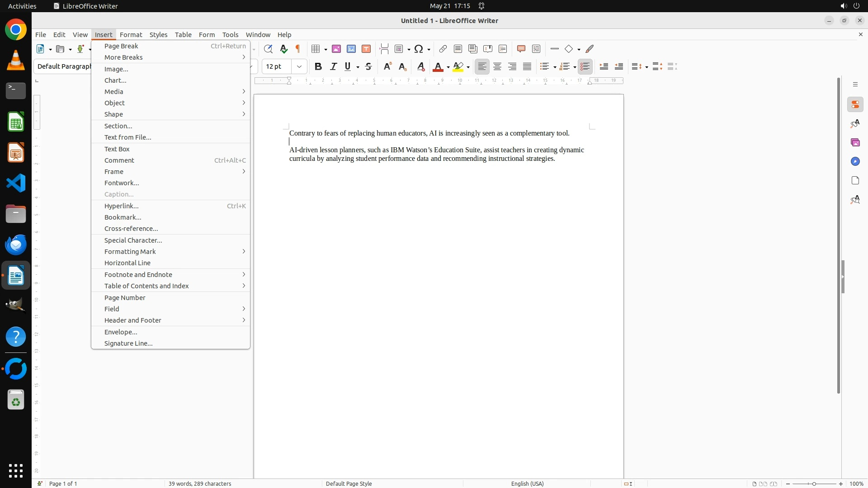Click the Insert Text Box toolbar icon
Screen dimensions: 868x488
(x=366, y=49)
